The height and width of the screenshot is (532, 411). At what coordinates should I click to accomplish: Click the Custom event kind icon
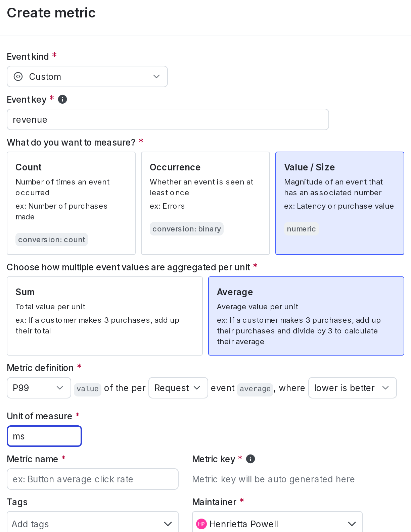[x=18, y=76]
